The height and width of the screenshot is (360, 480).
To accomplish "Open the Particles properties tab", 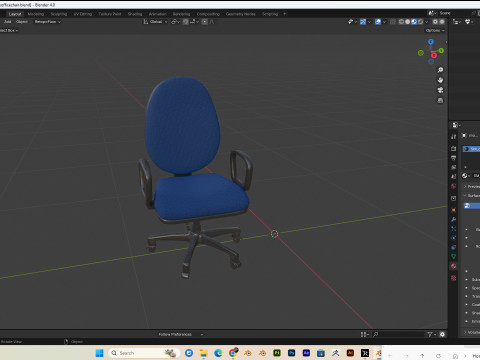I will pyautogui.click(x=453, y=229).
